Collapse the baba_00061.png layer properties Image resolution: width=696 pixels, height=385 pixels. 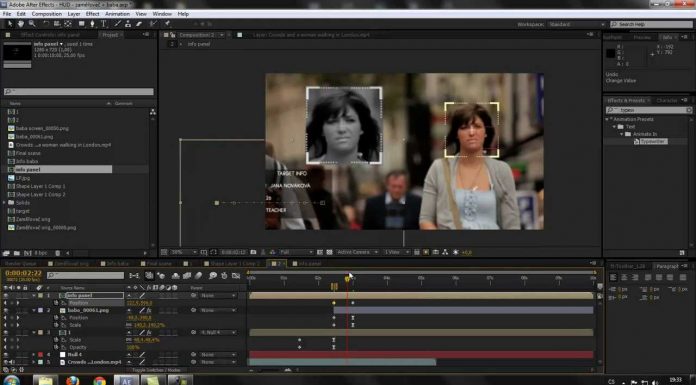point(34,310)
